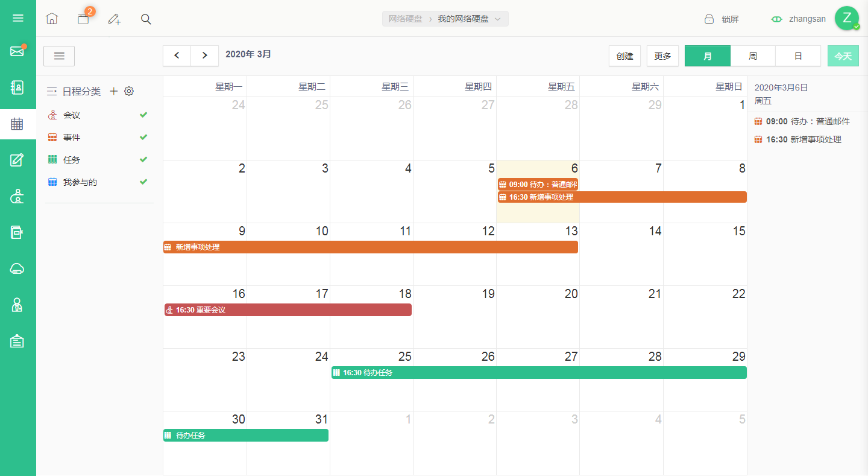
Task: Select day 14 in the calendar
Action: tap(655, 231)
